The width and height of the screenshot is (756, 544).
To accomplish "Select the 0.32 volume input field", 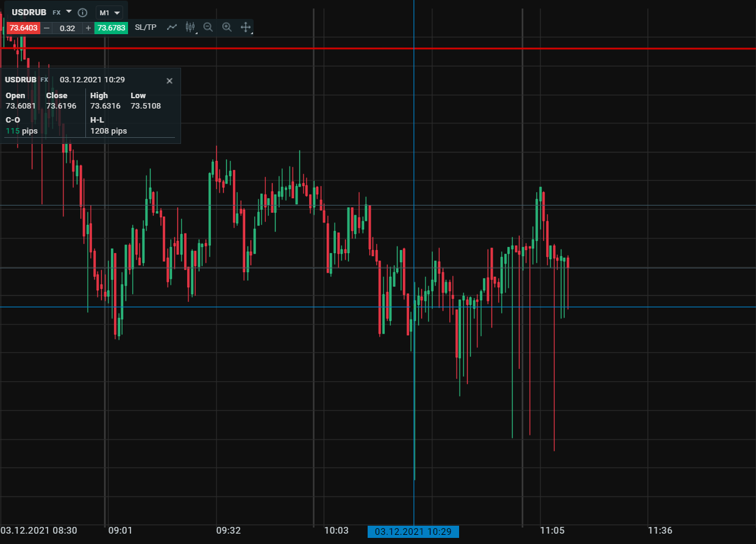I will [67, 28].
